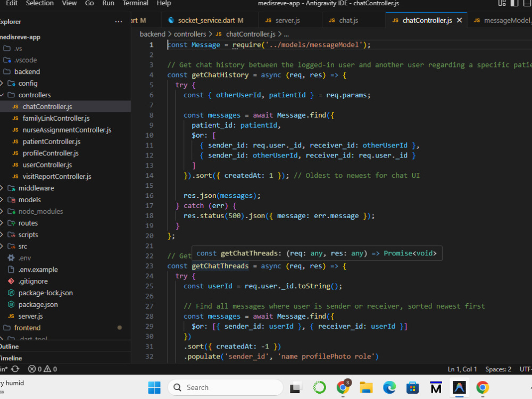Viewport: 532px width, 399px height.
Task: Collapse the controllers folder chevron
Action: click(2, 95)
